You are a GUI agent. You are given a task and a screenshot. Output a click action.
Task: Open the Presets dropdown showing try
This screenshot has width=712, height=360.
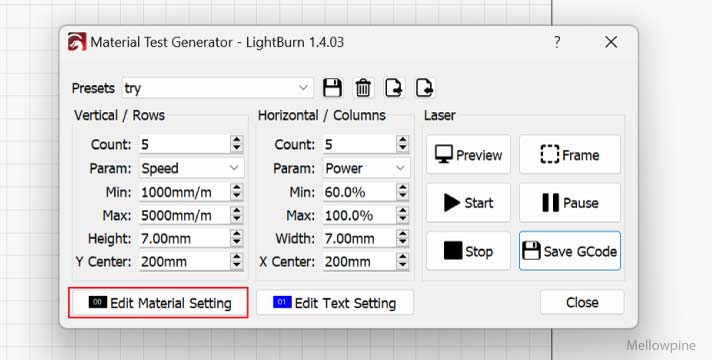pos(218,88)
